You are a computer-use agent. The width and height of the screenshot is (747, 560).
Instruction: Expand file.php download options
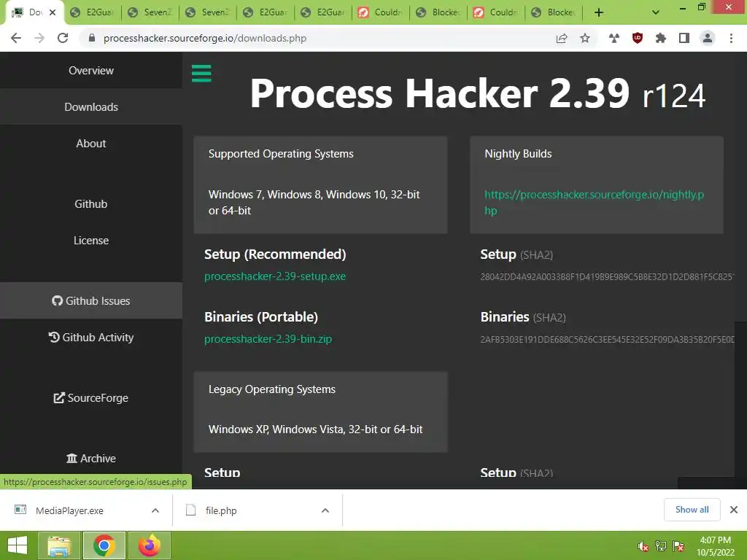pos(325,510)
